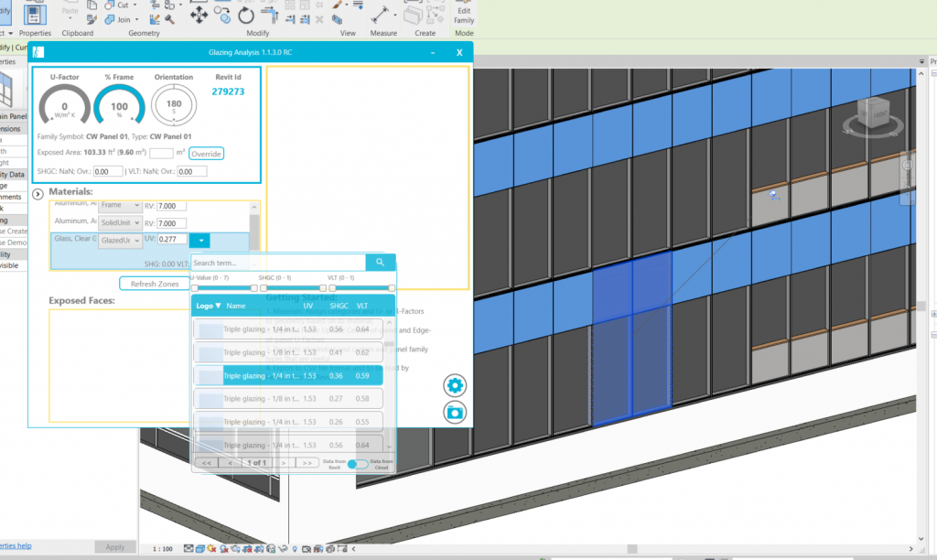Click the Reveal Hidden Elements lightbulb icon
937x560 pixels.
tap(295, 548)
